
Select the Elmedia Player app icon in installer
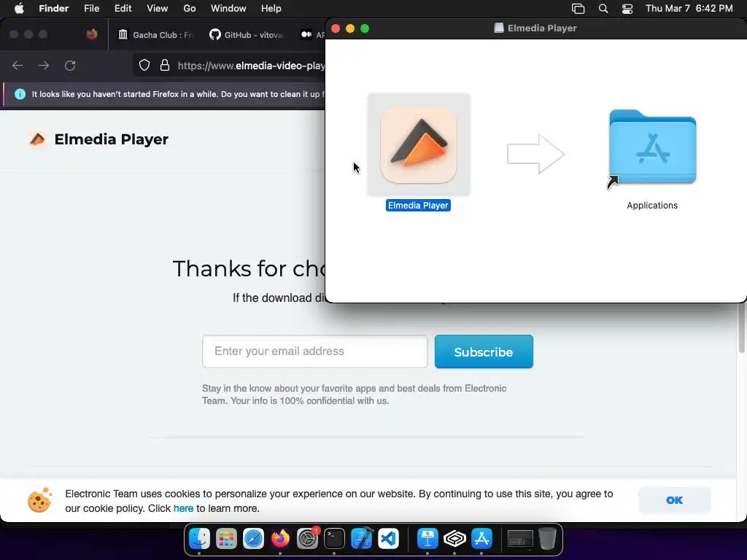click(419, 145)
